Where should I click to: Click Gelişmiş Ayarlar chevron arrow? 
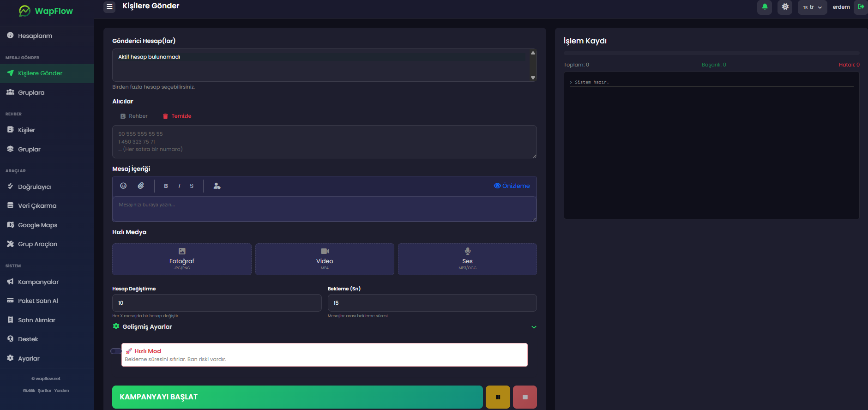(534, 327)
